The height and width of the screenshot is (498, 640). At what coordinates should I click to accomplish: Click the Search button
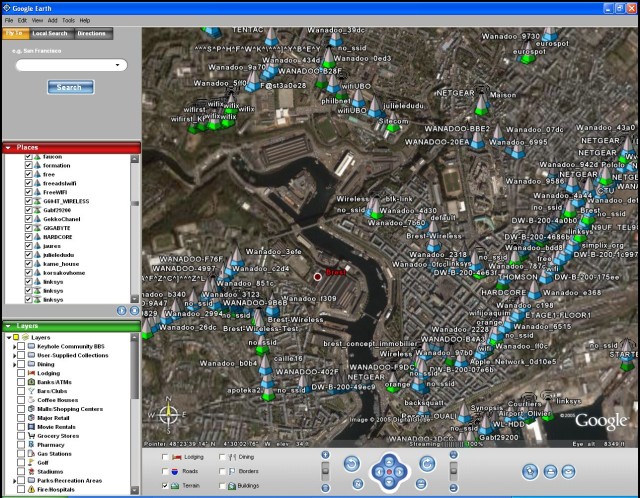(70, 87)
